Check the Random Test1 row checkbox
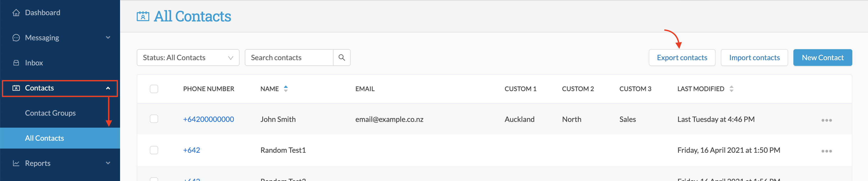The height and width of the screenshot is (181, 868). [x=154, y=150]
